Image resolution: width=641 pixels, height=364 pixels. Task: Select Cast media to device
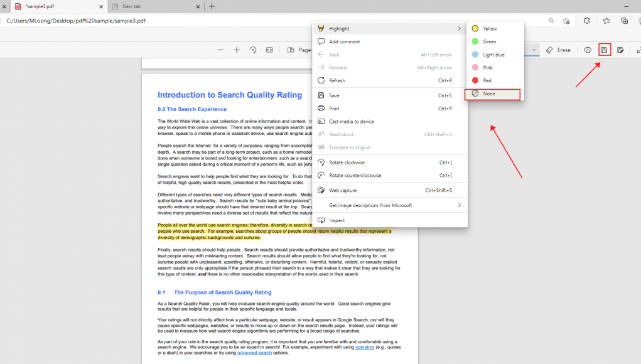point(390,122)
